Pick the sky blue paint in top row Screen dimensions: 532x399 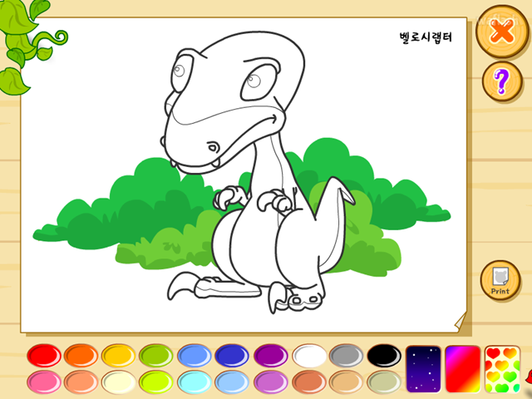coord(194,356)
